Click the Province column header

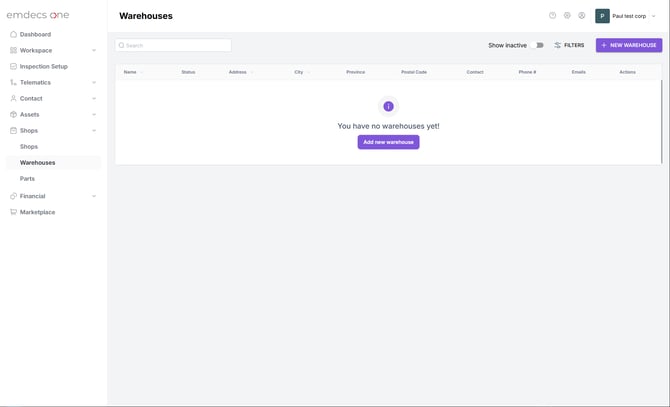point(356,72)
